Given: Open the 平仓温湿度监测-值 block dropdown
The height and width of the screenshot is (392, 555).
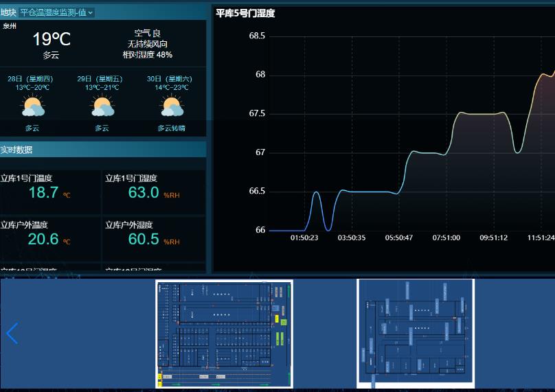Looking at the screenshot, I should coord(56,12).
